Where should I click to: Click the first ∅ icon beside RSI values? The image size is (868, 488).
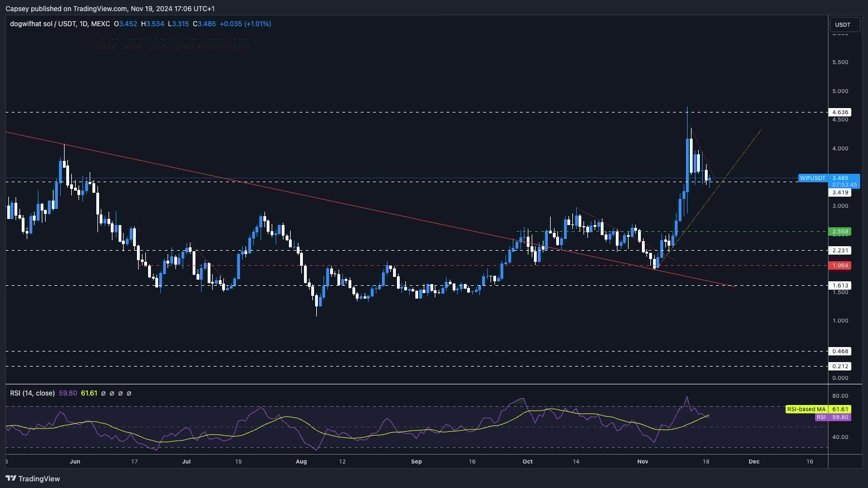click(103, 393)
